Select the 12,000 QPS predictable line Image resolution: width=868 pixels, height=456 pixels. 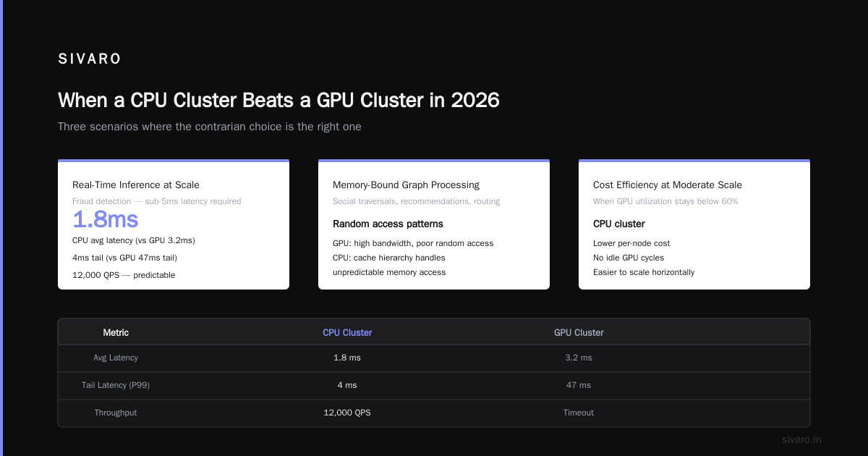point(124,275)
